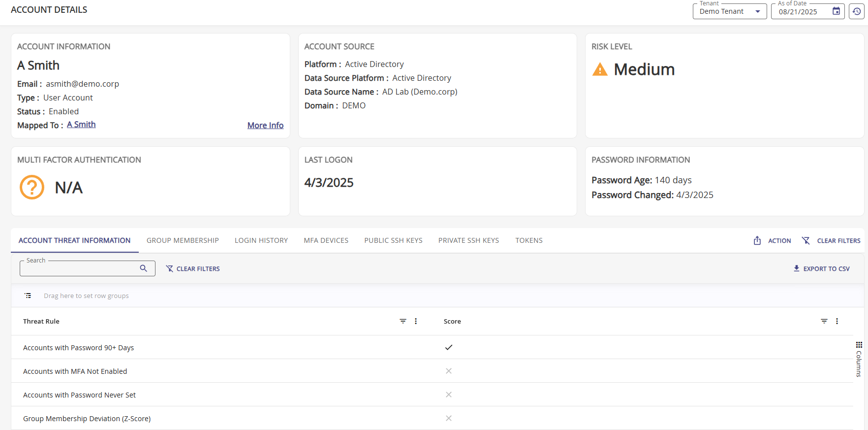Open Threat Rule column options menu
Image resolution: width=868 pixels, height=430 pixels.
coord(416,321)
